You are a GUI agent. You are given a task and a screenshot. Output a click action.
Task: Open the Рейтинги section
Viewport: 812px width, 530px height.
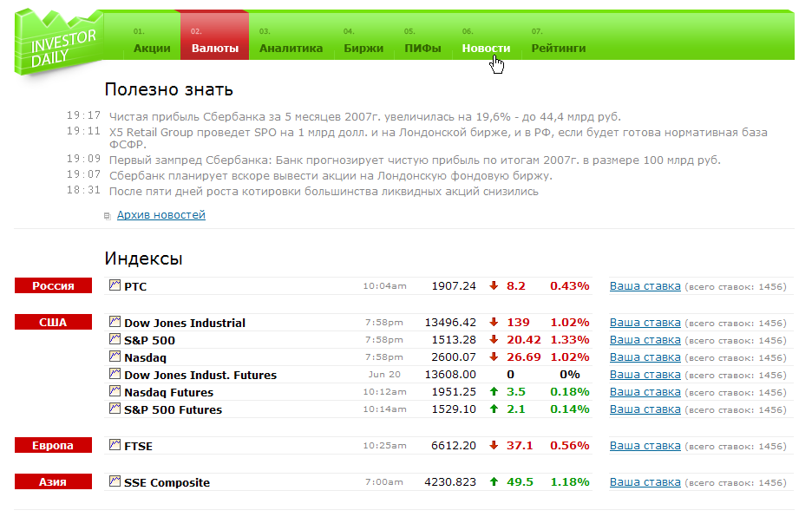click(x=560, y=49)
